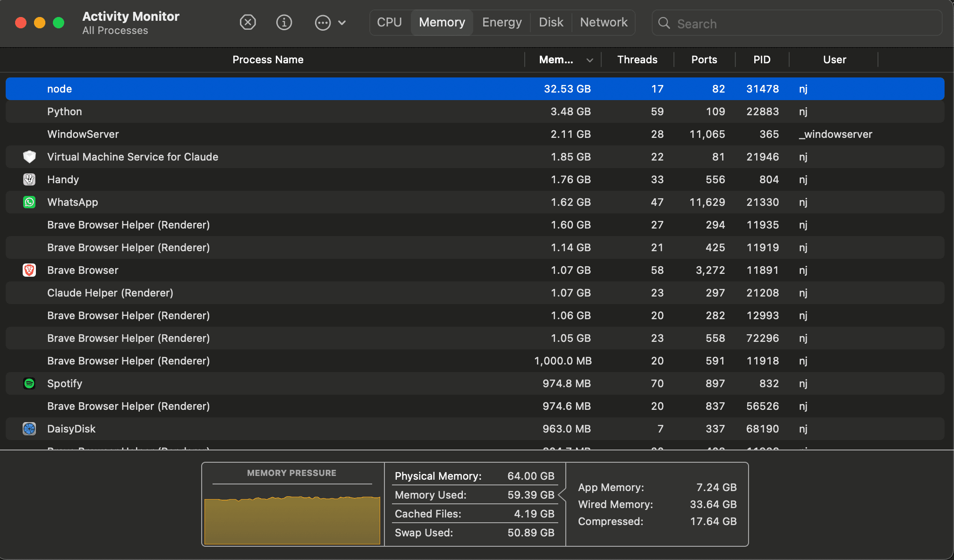The image size is (954, 560).
Task: Click the Memory Pressure graph
Action: 292,519
